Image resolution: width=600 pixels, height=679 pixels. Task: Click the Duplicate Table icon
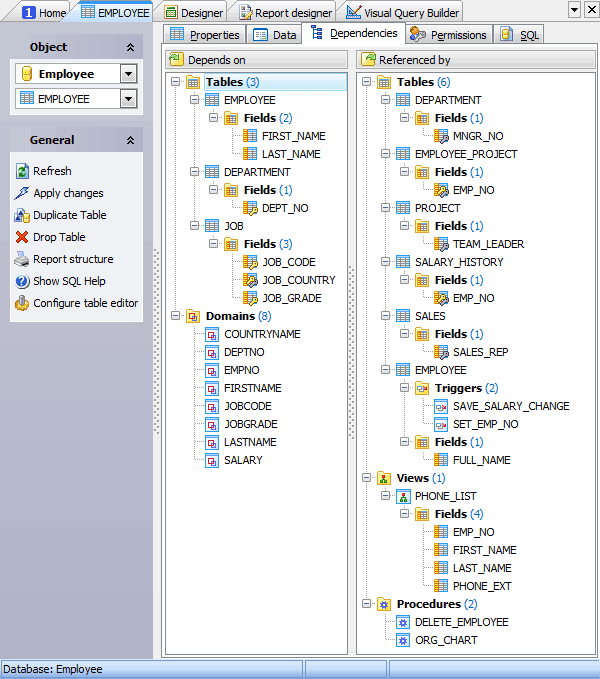pos(22,215)
